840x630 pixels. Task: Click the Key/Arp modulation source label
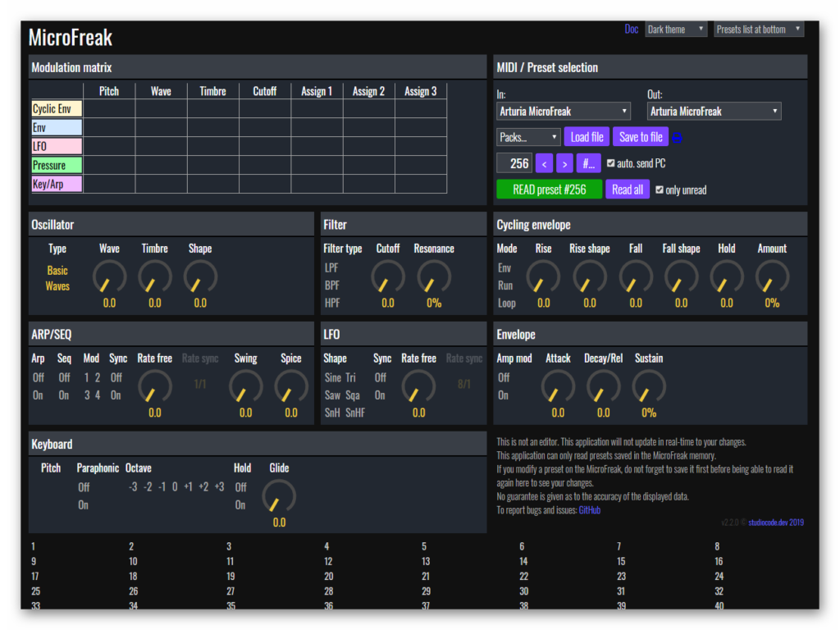57,184
